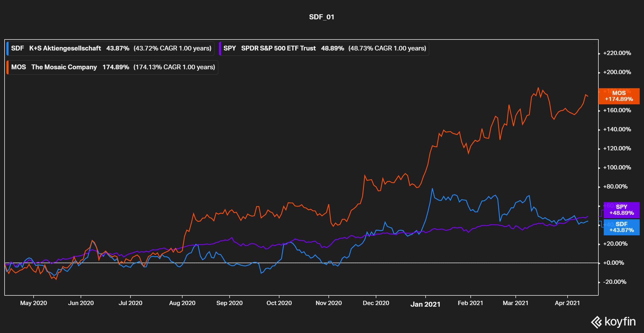Click the +220.00% y-axis label

click(x=617, y=53)
